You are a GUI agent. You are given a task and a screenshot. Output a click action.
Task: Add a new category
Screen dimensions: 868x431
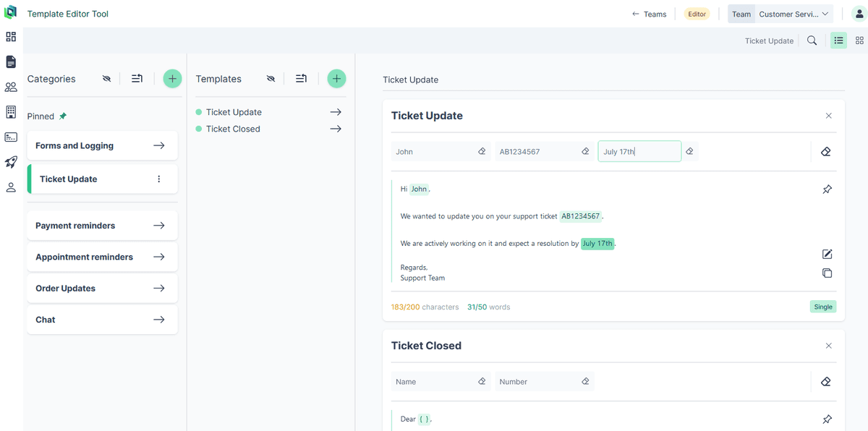[172, 79]
